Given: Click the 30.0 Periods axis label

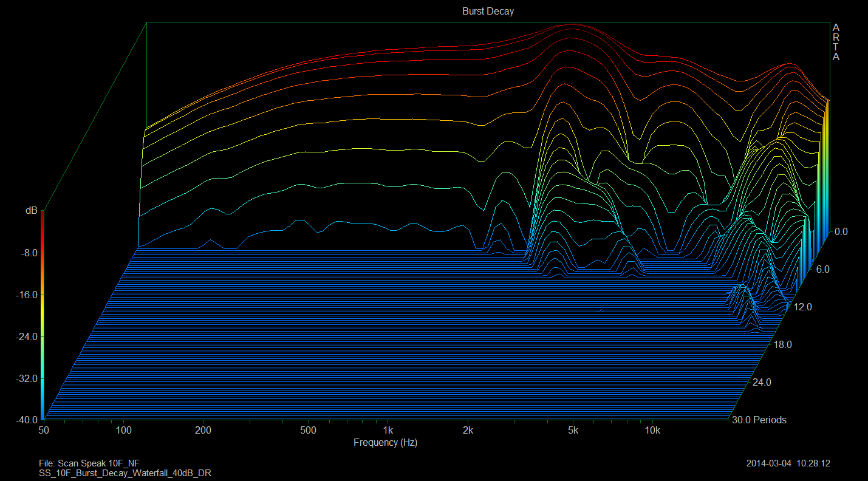Looking at the screenshot, I should (759, 420).
